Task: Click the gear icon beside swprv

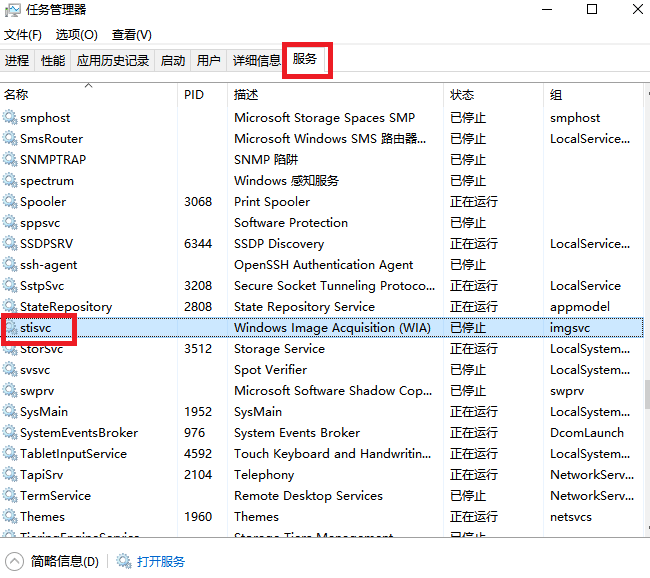Action: coord(10,391)
